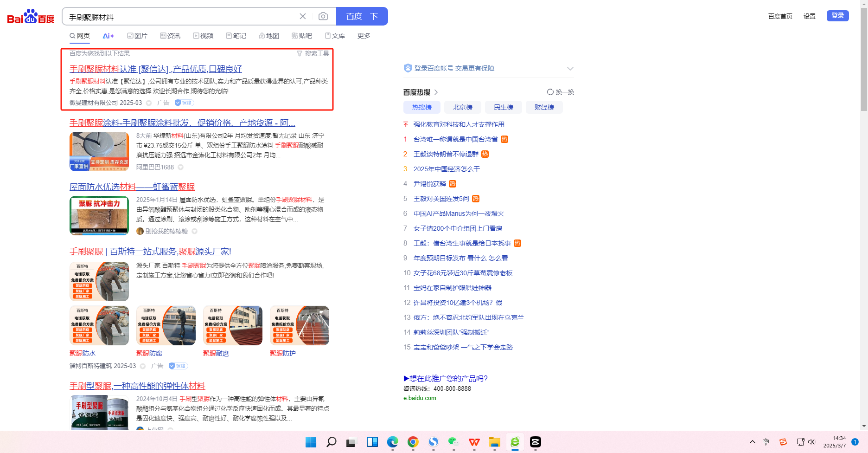Go to 百度首页

click(780, 16)
